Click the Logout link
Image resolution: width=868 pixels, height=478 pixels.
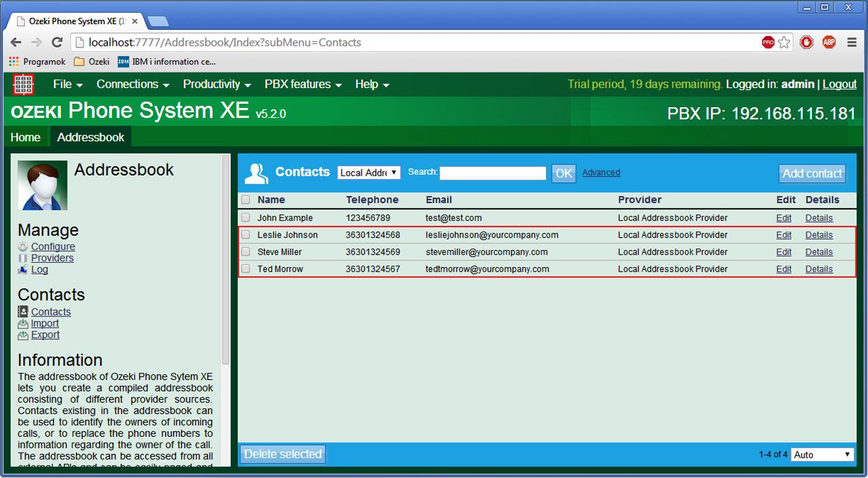(x=839, y=84)
